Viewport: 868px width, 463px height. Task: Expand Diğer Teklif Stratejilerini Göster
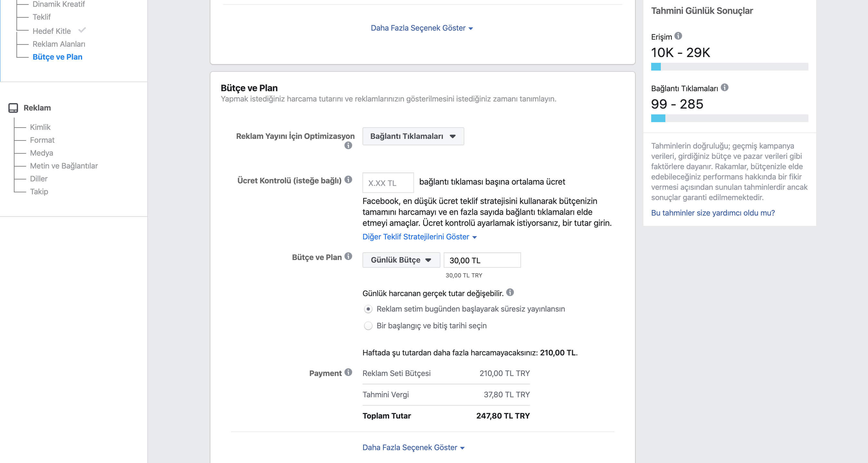tap(419, 237)
